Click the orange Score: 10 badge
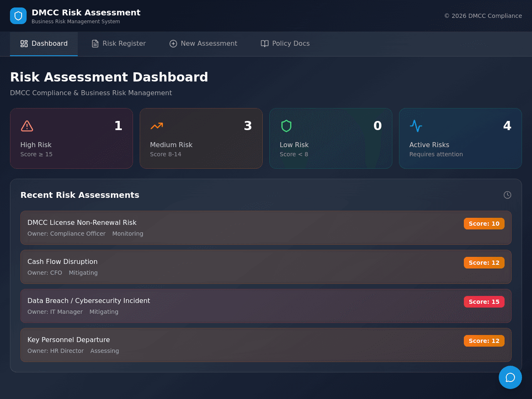Image resolution: width=532 pixels, height=399 pixels. coord(484,224)
